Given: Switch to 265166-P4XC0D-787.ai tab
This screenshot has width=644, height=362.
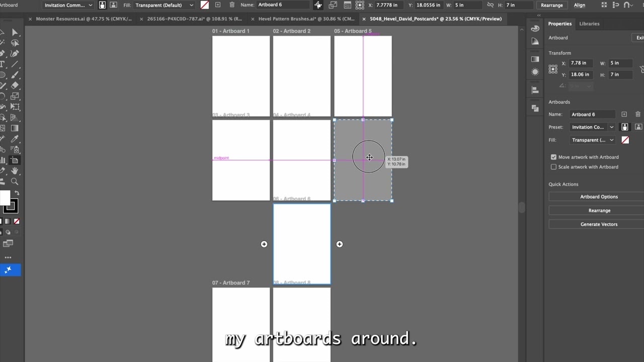Looking at the screenshot, I should [194, 19].
